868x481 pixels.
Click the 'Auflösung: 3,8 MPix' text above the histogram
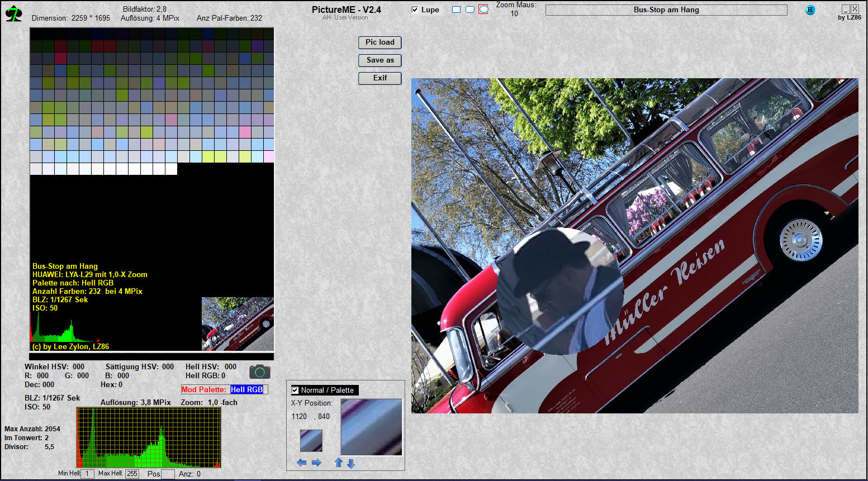(136, 402)
